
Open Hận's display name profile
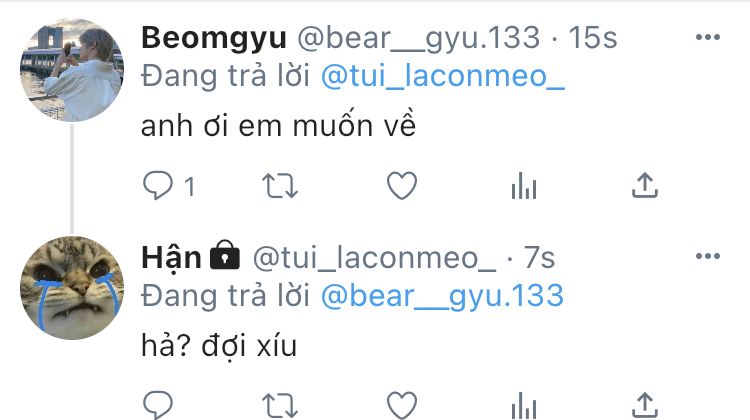(171, 257)
